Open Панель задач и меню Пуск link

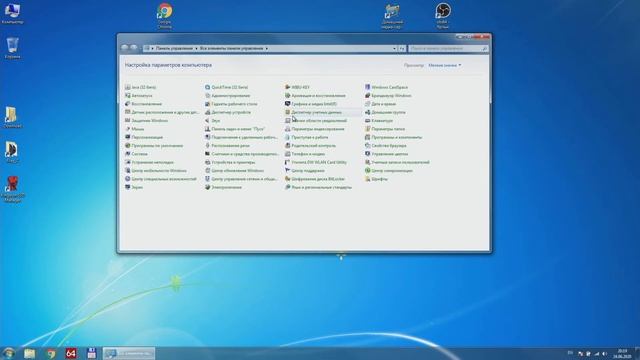point(238,129)
